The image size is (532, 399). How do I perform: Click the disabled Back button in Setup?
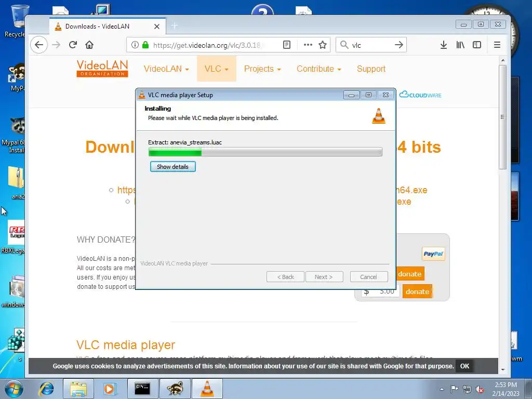(285, 277)
